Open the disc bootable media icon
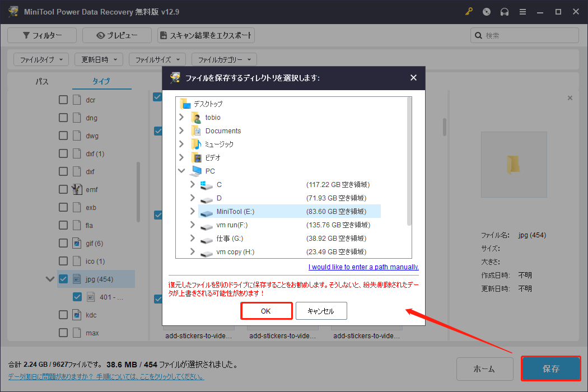 (x=487, y=12)
